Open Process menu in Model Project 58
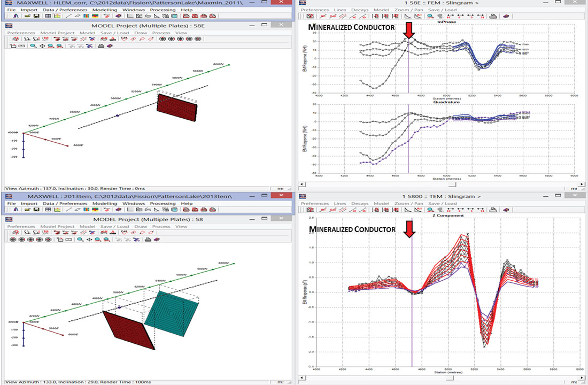The width and height of the screenshot is (588, 385). (161, 227)
